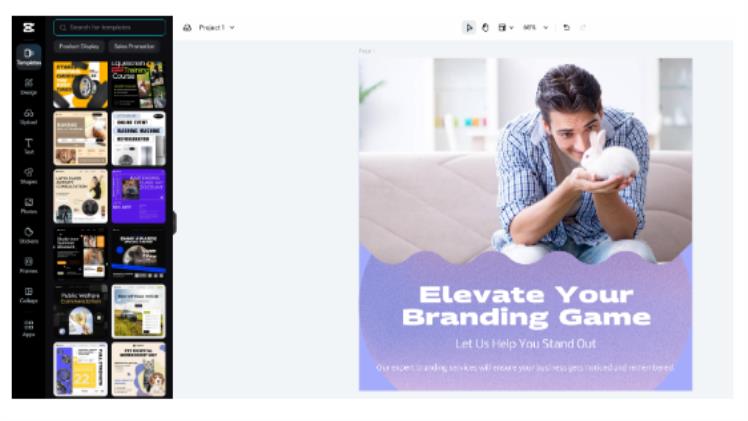Expand the Project 1 name dropdown
This screenshot has height=421, width=748.
pos(217,28)
